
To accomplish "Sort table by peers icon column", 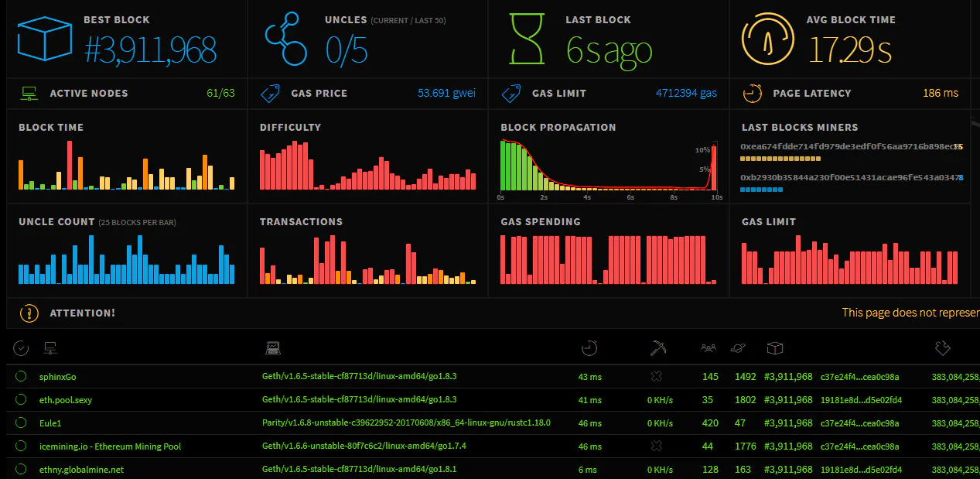I will point(709,348).
